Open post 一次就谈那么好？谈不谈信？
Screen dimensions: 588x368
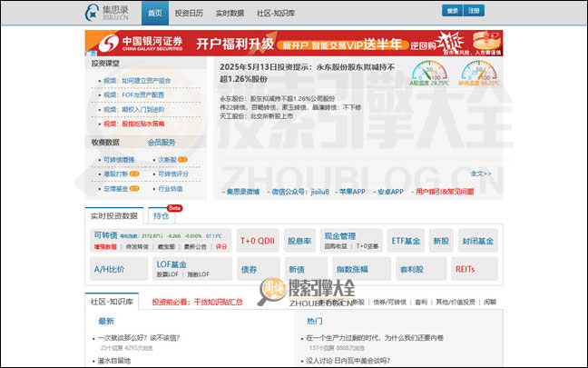(x=139, y=338)
